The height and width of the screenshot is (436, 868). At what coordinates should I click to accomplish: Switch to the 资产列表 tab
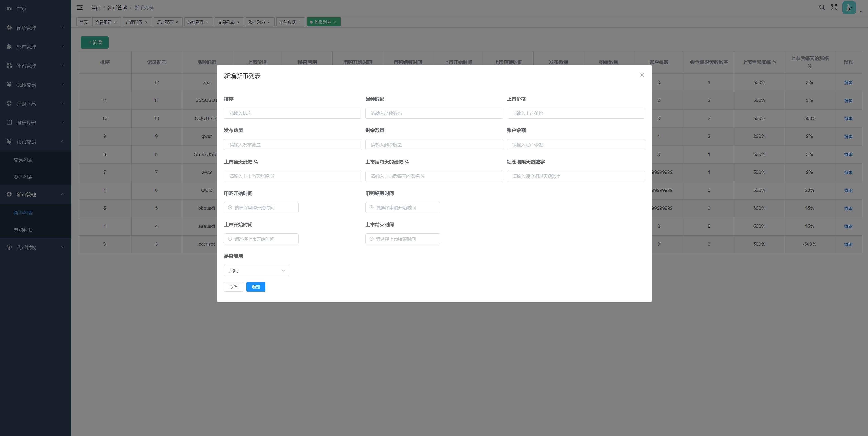click(256, 22)
